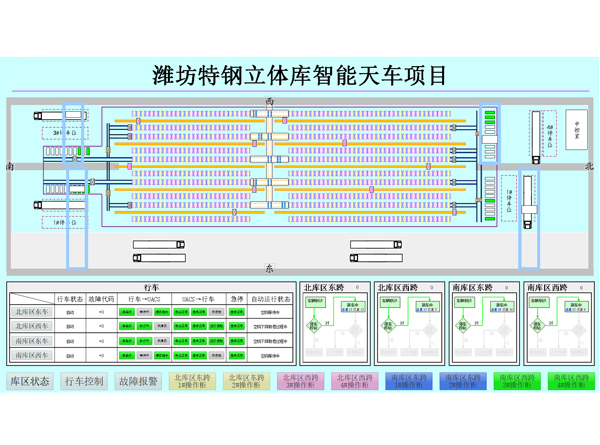Click the 3# parking position label
The height and width of the screenshot is (445, 600).
tap(66, 131)
